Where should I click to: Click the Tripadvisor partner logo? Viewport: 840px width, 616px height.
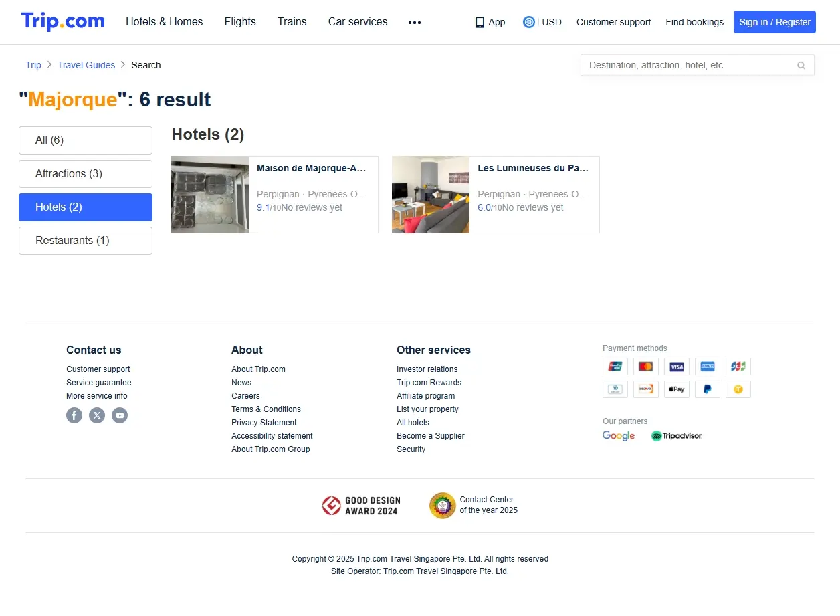[677, 436]
